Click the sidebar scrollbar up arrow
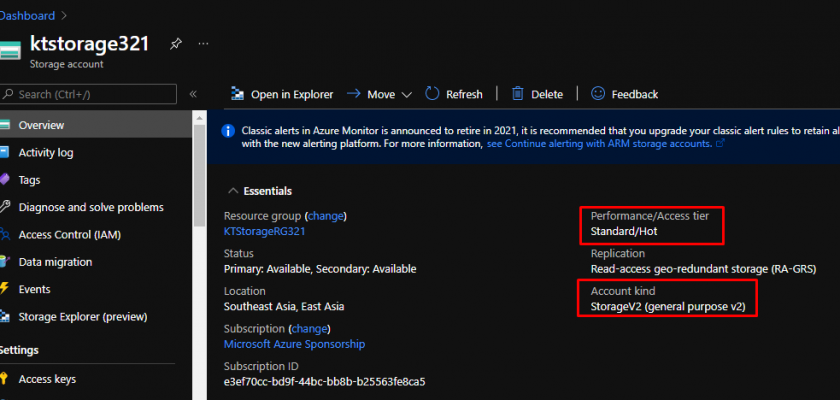The image size is (840, 400). pos(199,117)
